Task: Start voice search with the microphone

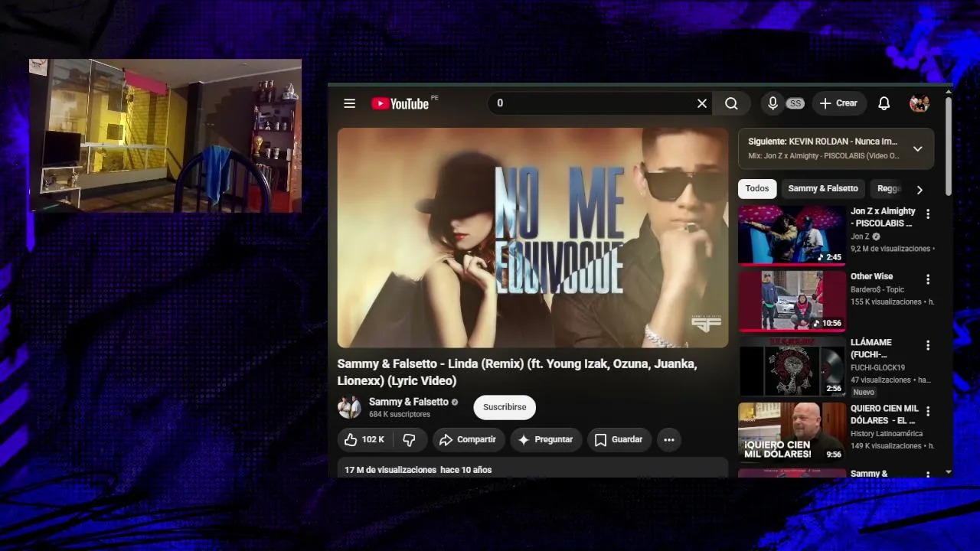Action: point(773,103)
